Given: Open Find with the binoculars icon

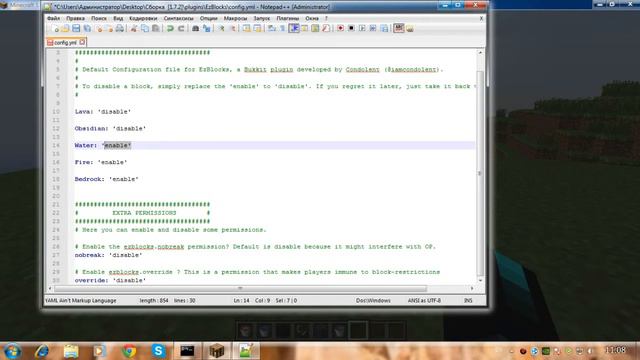Looking at the screenshot, I should click(x=196, y=28).
